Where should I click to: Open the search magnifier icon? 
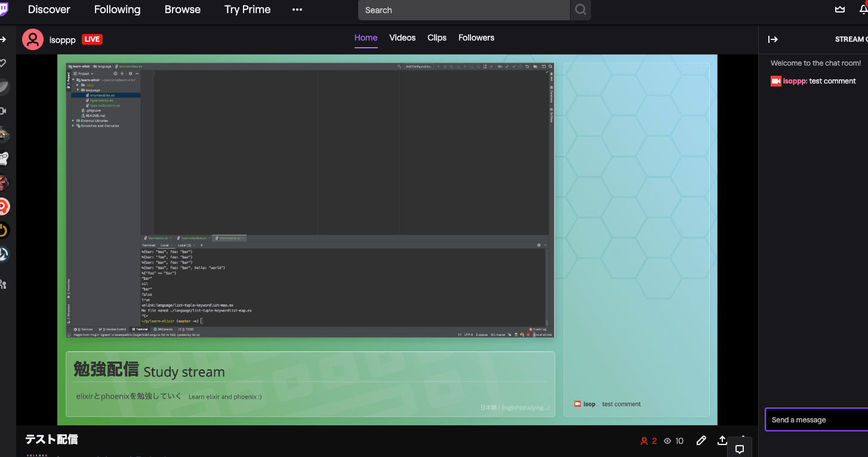pos(580,10)
